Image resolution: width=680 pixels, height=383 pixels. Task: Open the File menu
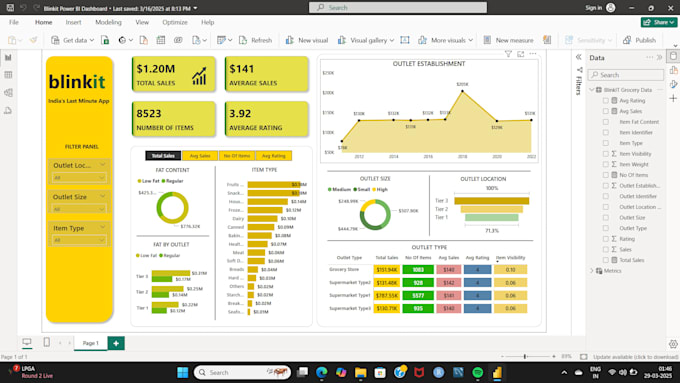tap(14, 22)
